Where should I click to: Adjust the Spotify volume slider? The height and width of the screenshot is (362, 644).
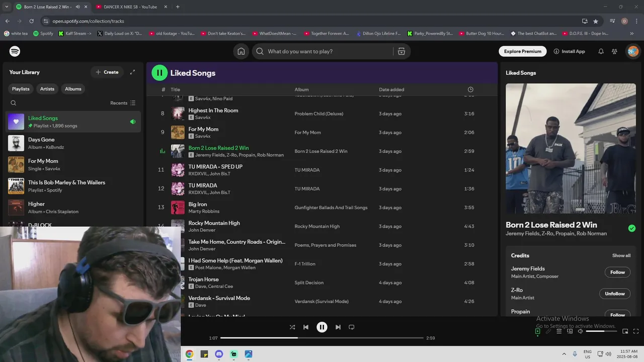602,331
